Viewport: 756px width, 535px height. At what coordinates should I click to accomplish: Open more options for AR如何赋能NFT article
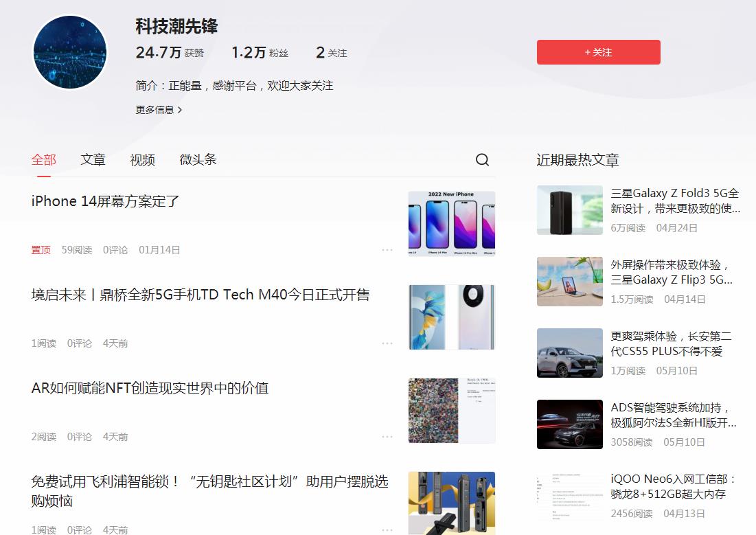[387, 437]
